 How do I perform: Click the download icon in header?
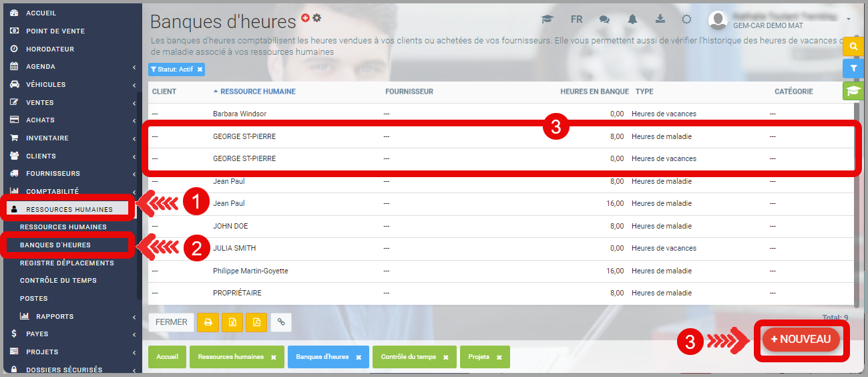coord(660,19)
